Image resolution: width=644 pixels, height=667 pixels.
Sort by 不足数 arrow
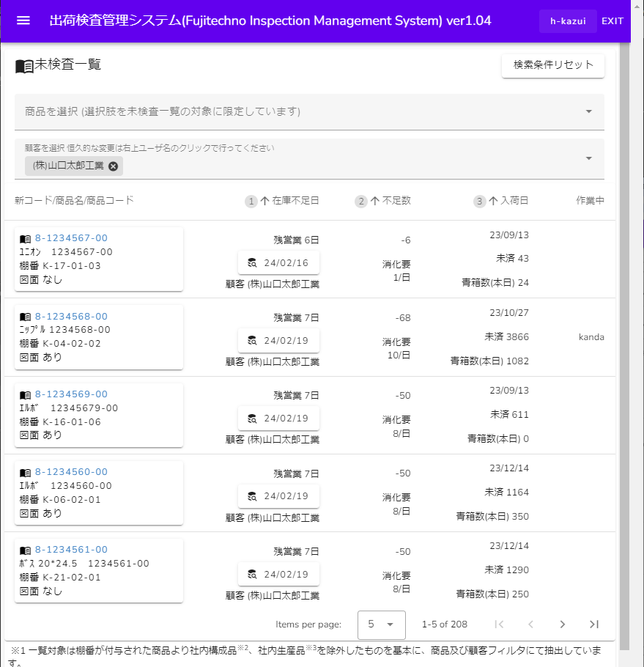[375, 201]
